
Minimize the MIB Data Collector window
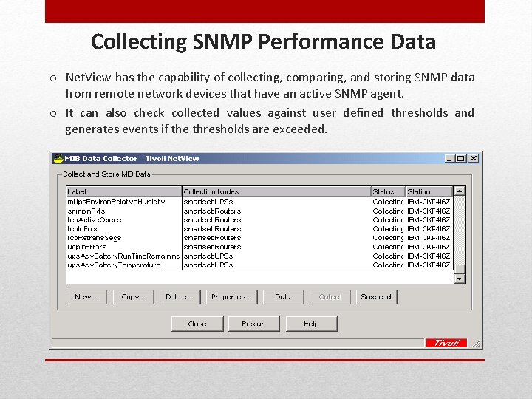[x=449, y=158]
